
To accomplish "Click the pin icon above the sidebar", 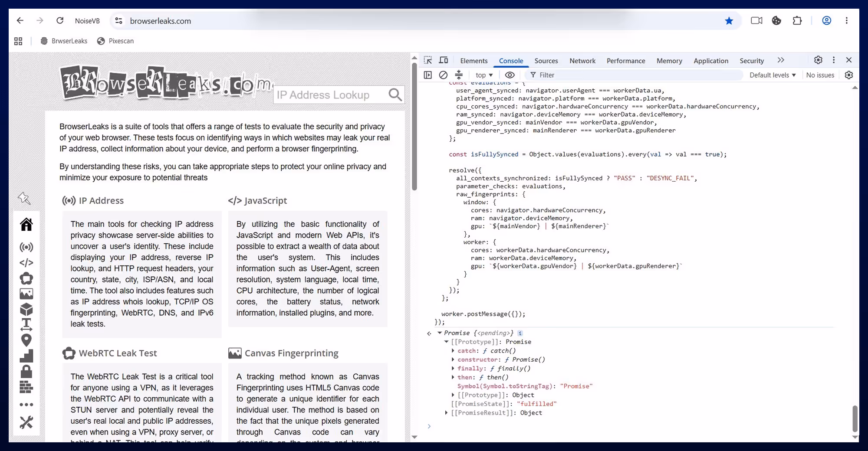I will (24, 198).
